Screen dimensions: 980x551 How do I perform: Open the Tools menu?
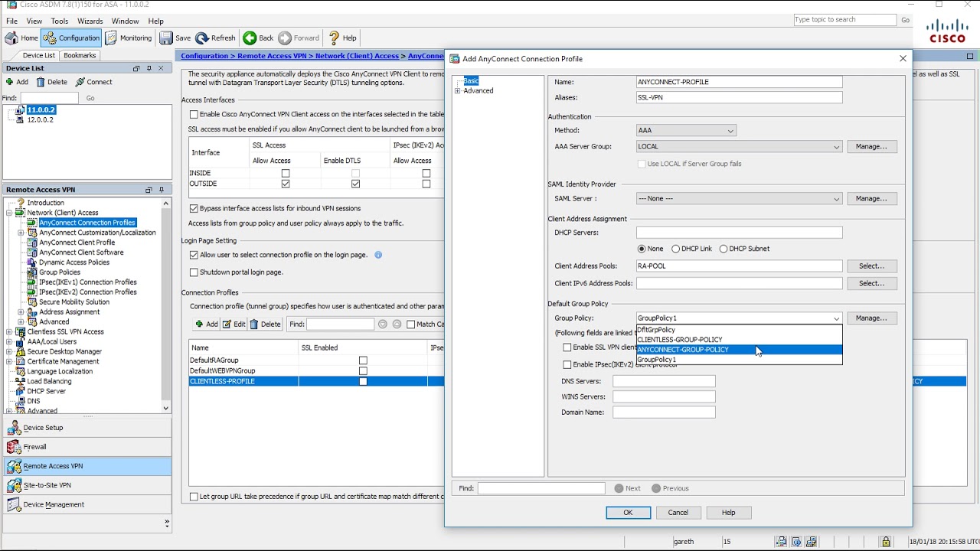[x=60, y=21]
